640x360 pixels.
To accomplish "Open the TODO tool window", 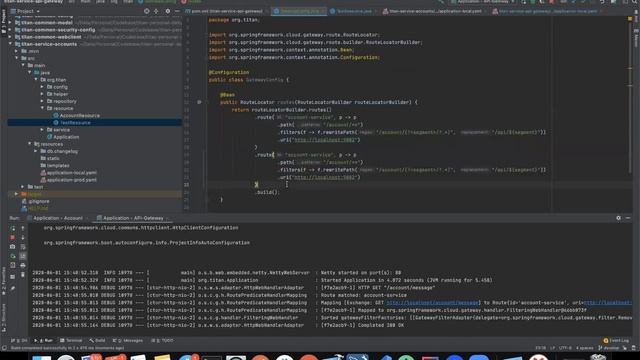I will point(162,340).
